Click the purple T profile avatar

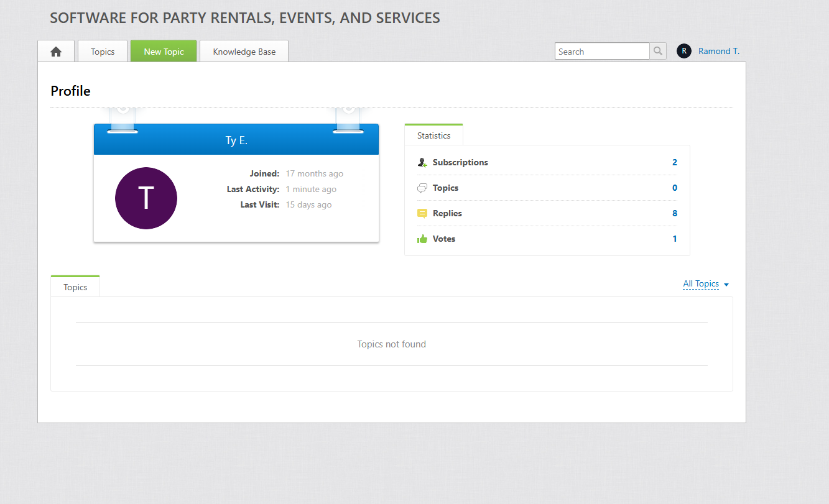146,198
